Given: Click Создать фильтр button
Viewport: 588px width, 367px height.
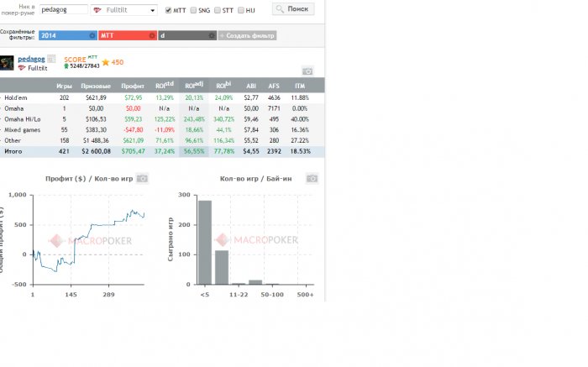Looking at the screenshot, I should coord(247,35).
